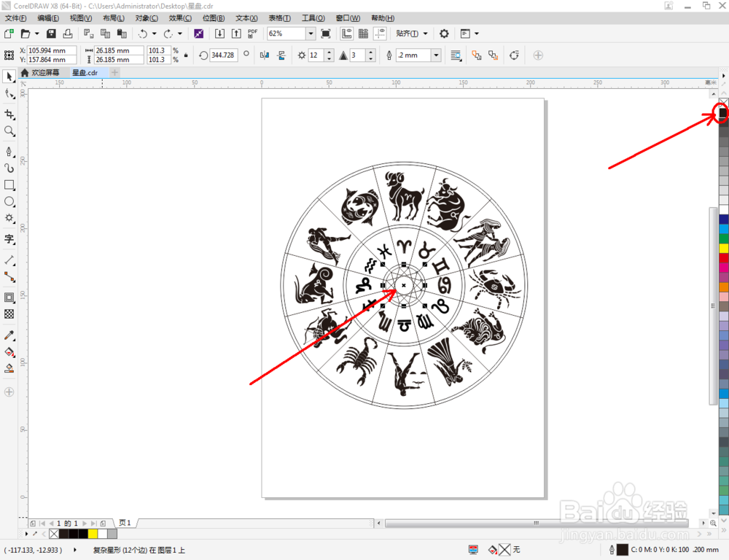Select the Polygon/star tool
Viewport: 729px width, 560px height.
click(9, 218)
